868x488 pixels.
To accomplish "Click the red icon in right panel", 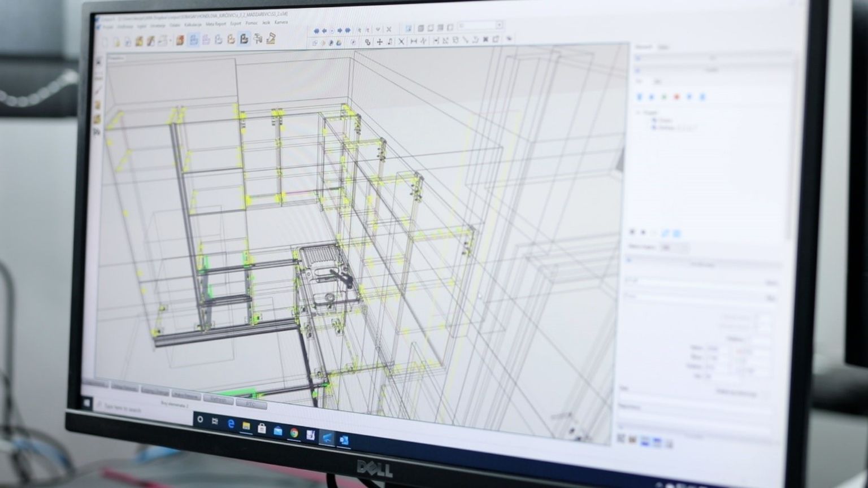I will click(x=676, y=97).
